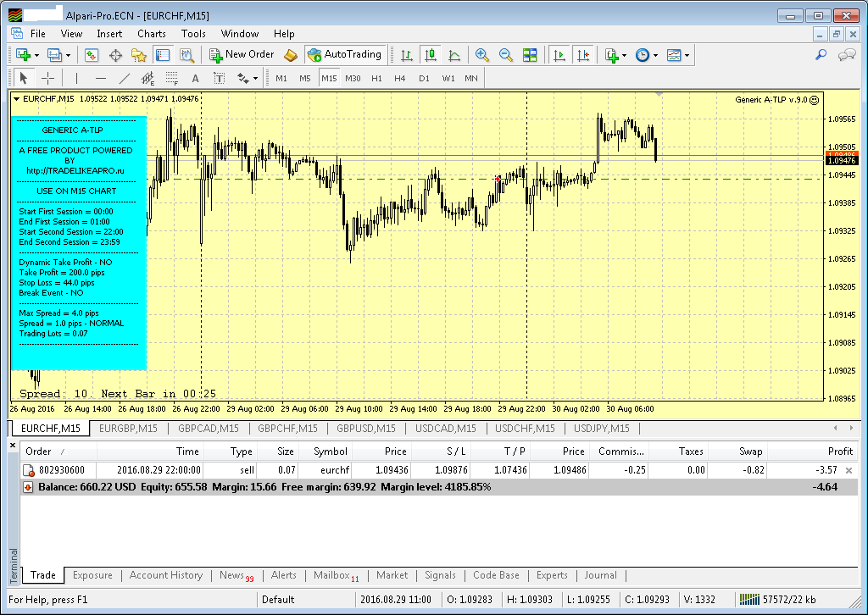Expand the Profiles dropdown arrow
The width and height of the screenshot is (868, 615).
coord(68,55)
